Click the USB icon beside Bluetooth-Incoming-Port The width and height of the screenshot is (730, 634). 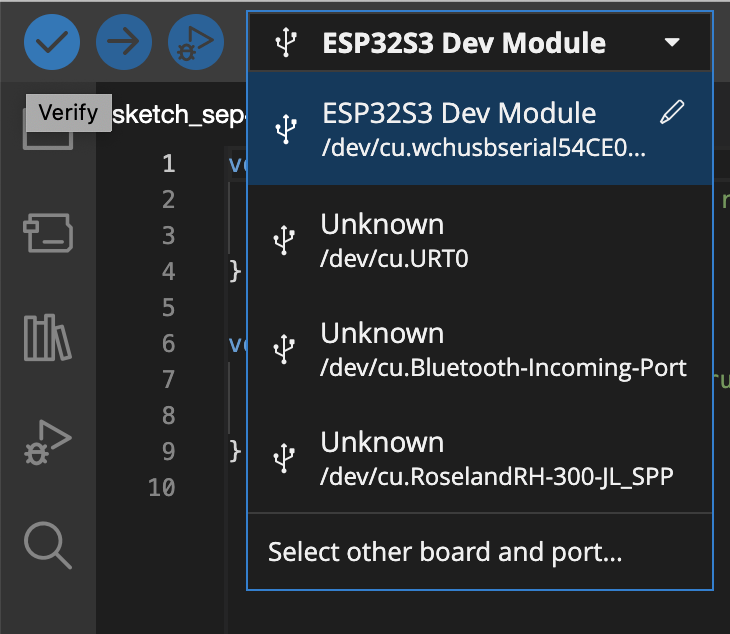click(x=284, y=349)
